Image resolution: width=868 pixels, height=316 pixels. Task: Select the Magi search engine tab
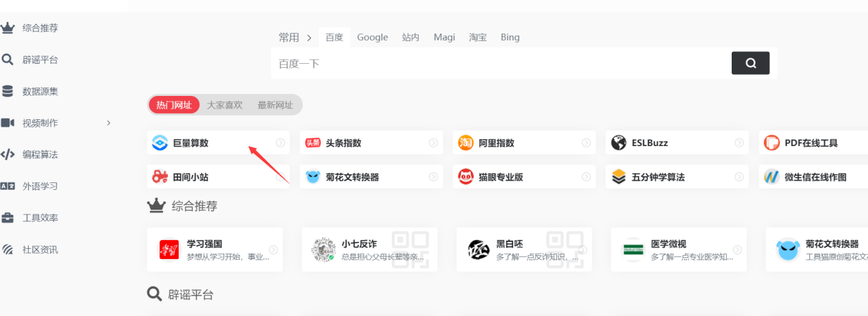coord(445,38)
